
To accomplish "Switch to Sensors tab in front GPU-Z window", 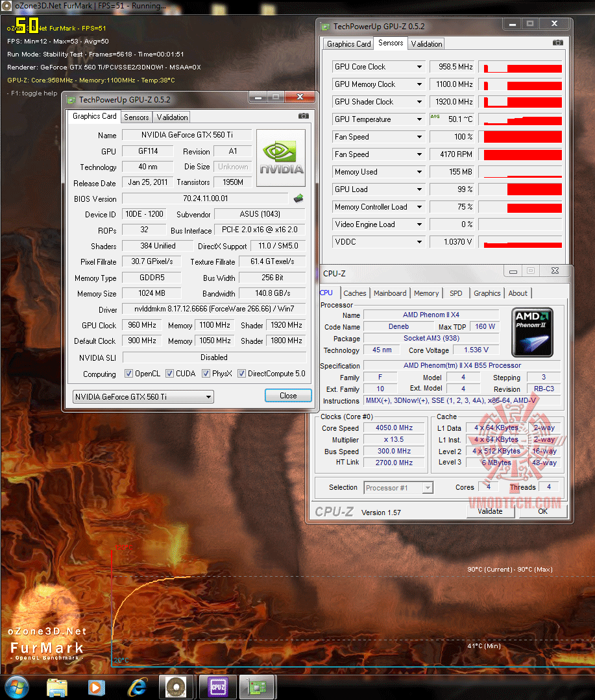I will [136, 117].
